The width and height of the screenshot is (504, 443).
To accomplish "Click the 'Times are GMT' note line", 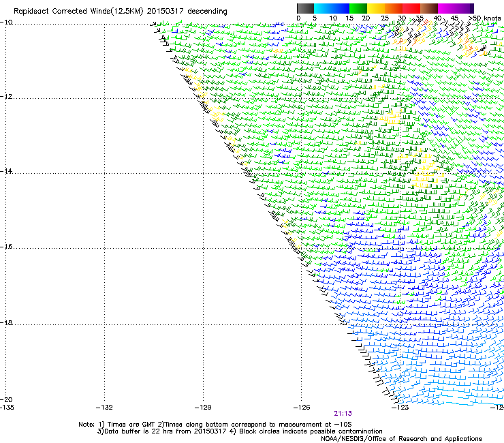I will pyautogui.click(x=215, y=425).
